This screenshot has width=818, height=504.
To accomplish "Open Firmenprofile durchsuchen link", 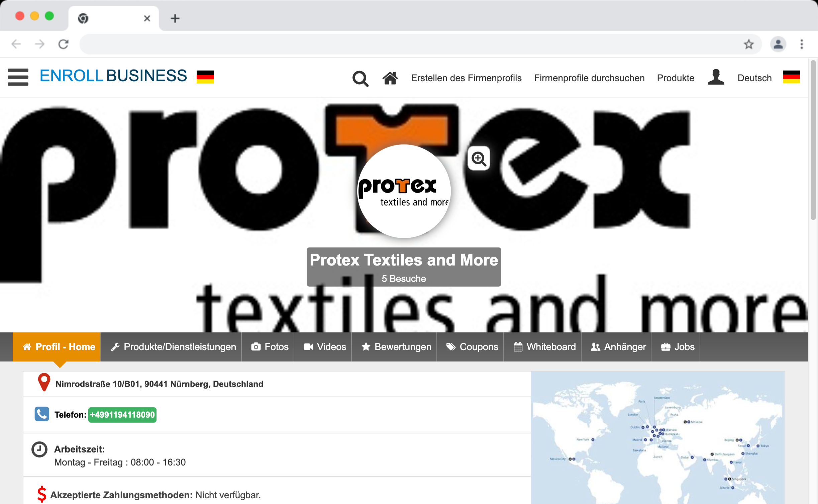I will click(x=589, y=78).
